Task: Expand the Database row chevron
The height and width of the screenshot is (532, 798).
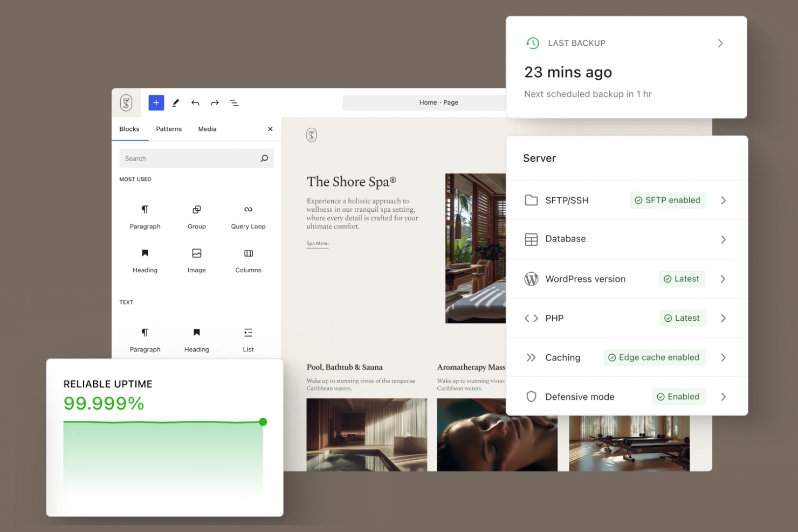Action: 723,239
